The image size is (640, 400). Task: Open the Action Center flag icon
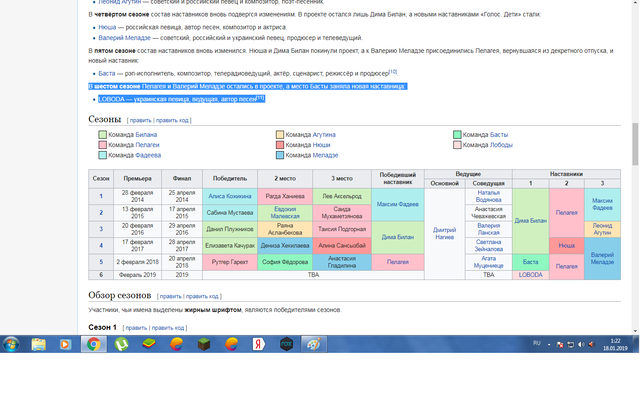560,345
